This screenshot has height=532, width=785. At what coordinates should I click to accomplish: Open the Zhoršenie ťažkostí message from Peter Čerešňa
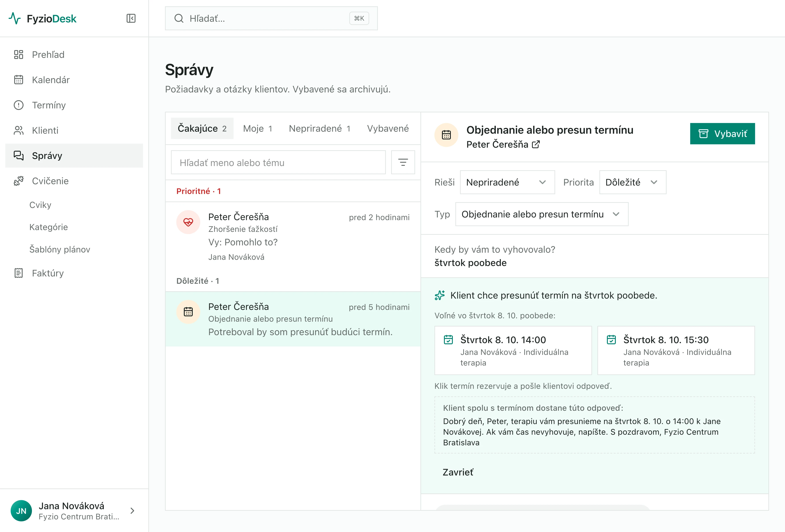pos(293,236)
